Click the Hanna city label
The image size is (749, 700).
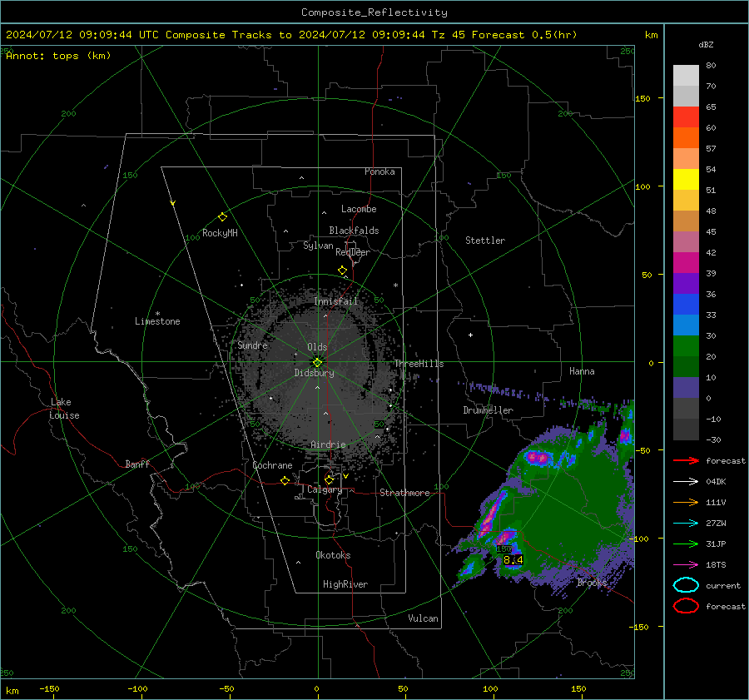tap(582, 371)
